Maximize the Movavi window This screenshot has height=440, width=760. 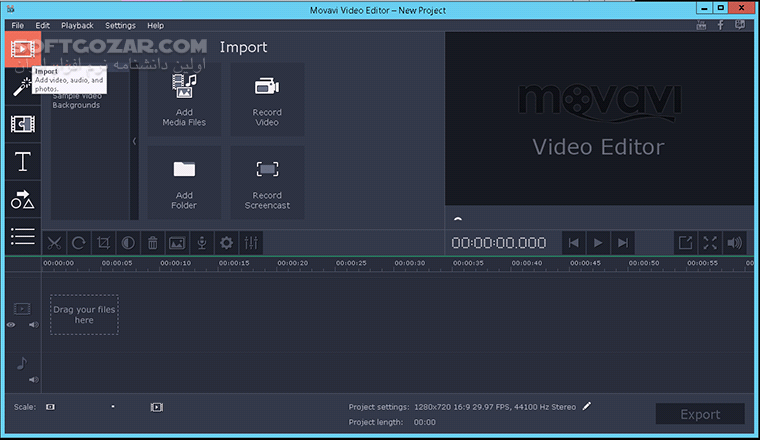tap(721, 8)
